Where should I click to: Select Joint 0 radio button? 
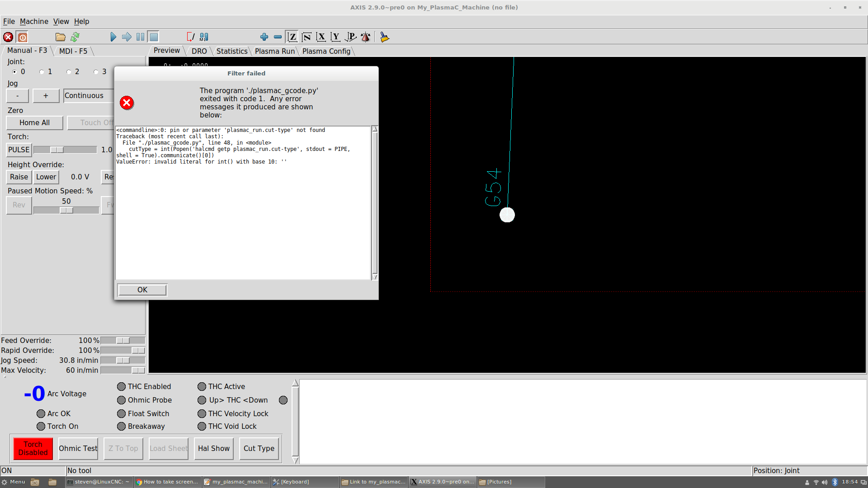tap(14, 72)
